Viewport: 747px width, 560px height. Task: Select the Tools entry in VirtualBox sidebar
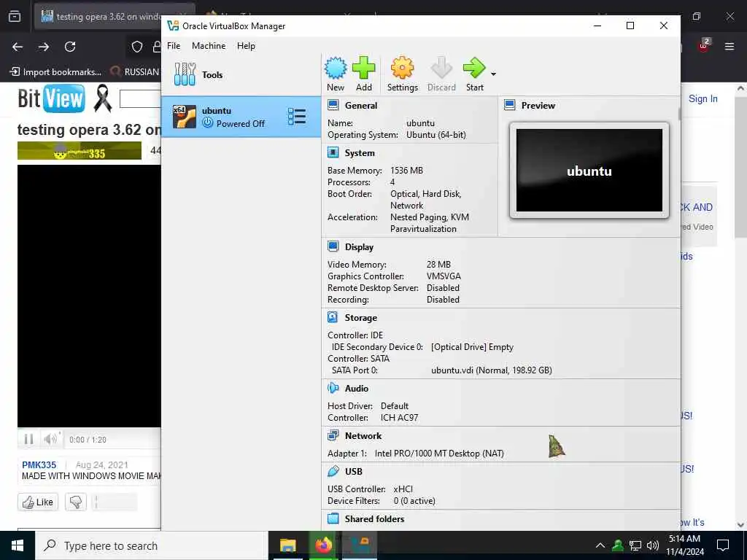point(241,75)
